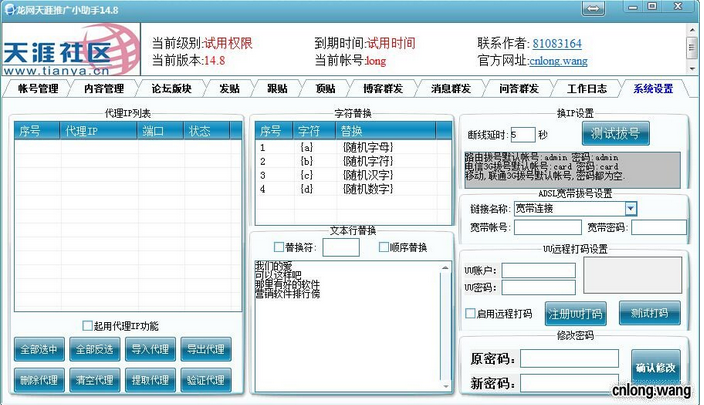Click the UU密码 input field
This screenshot has width=704, height=405.
coord(538,287)
